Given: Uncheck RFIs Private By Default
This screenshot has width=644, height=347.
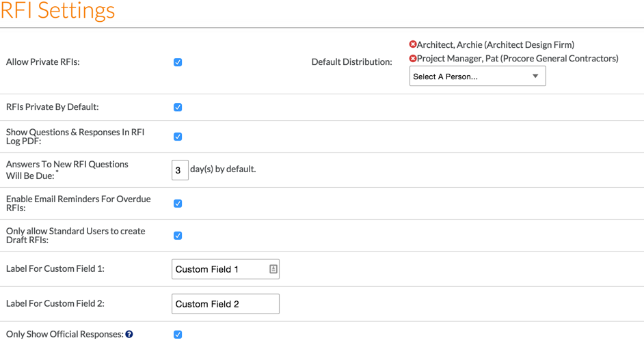Looking at the screenshot, I should pyautogui.click(x=178, y=107).
